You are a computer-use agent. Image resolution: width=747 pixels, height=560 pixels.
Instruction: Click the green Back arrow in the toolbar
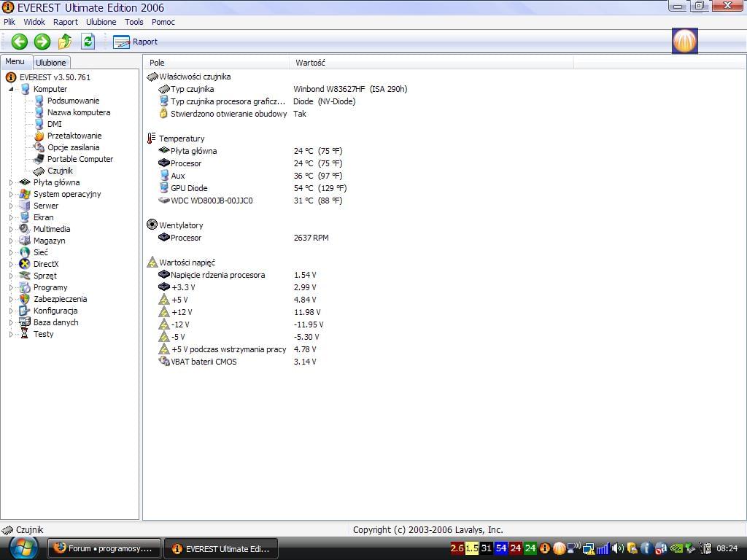click(x=20, y=42)
